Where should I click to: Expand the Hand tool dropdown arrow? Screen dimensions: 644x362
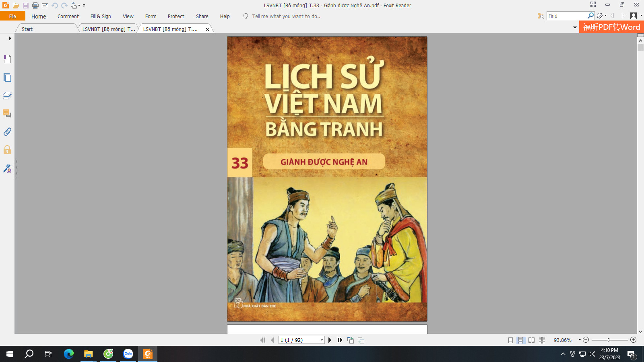tap(79, 6)
